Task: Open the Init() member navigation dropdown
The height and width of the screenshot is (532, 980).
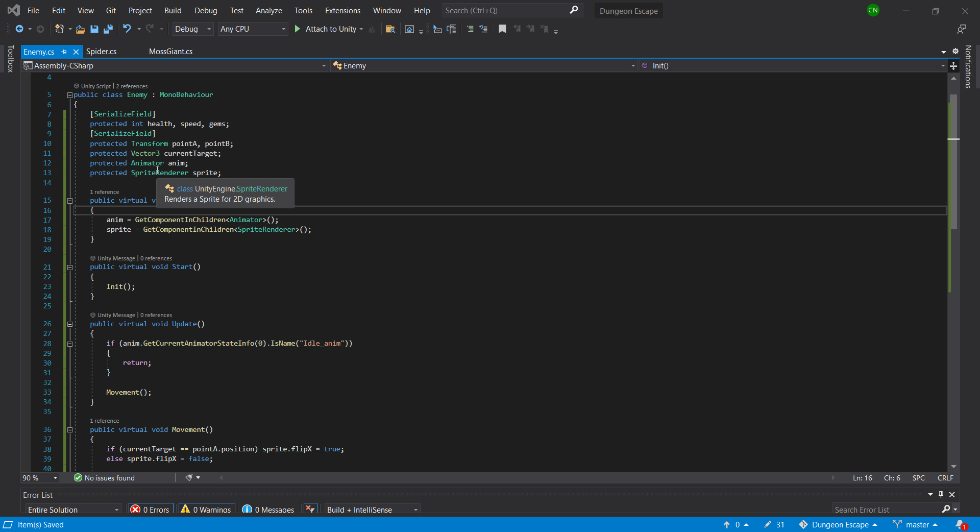Action: pos(793,65)
